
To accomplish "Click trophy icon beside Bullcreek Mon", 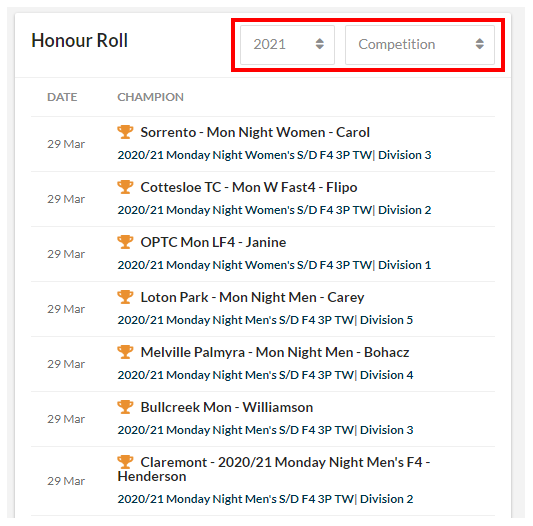I will point(125,407).
